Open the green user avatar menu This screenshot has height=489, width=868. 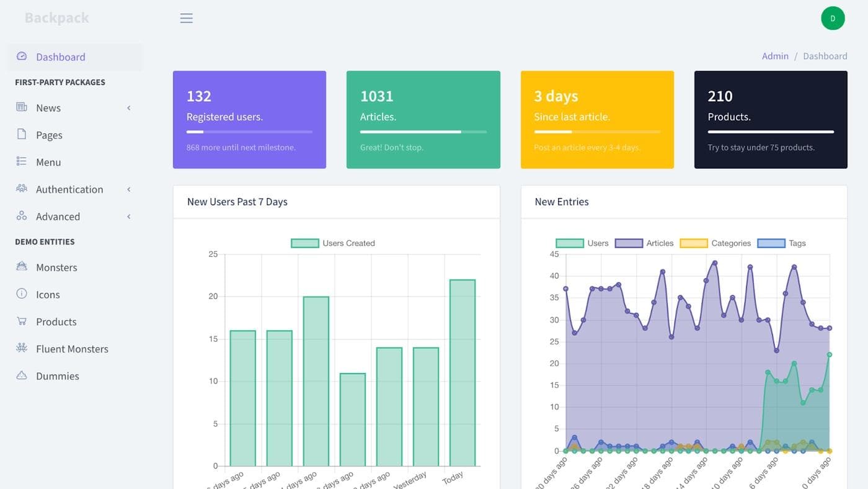point(833,18)
